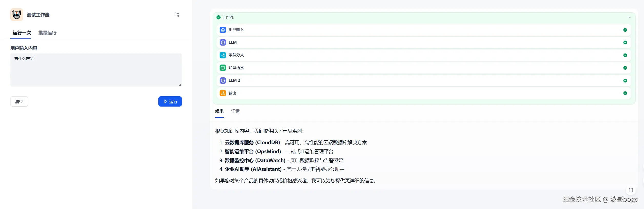The image size is (644, 209).
Task: Click the success check on 条件分支 row
Action: click(x=625, y=55)
